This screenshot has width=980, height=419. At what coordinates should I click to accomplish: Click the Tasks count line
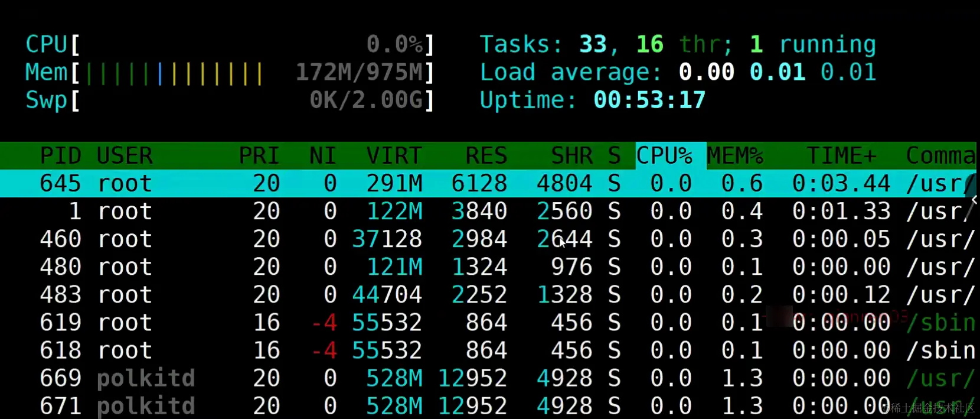point(678,44)
